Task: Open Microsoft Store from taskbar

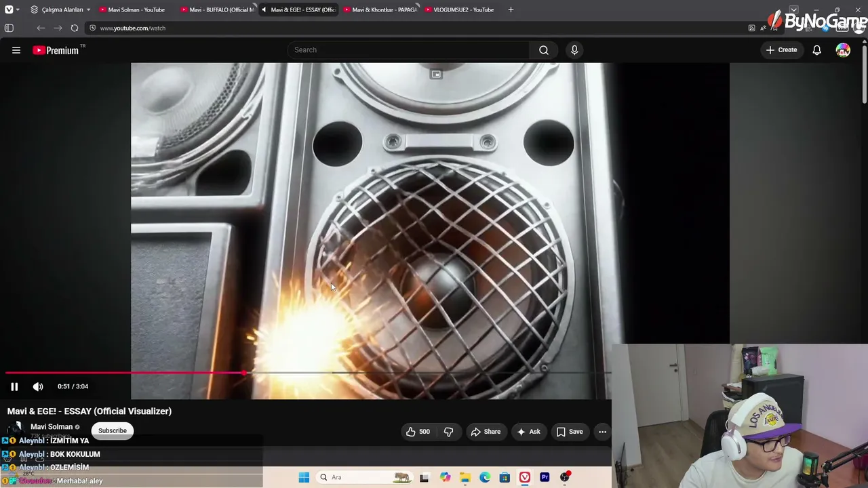Action: click(x=505, y=477)
